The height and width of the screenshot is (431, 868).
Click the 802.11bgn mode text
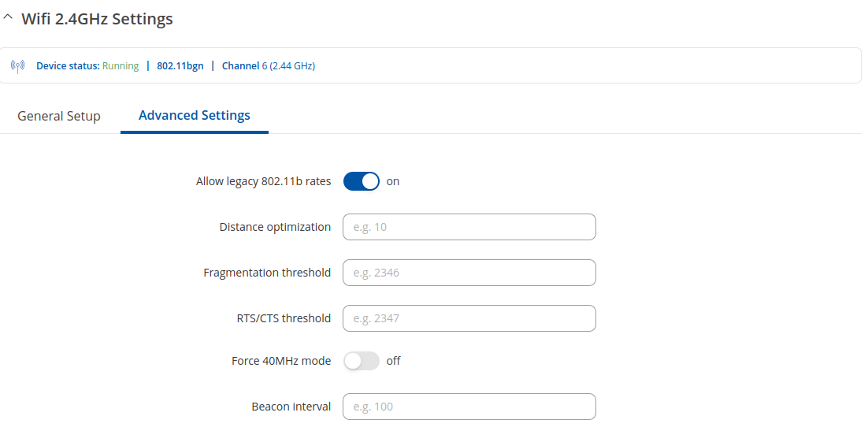tap(180, 66)
